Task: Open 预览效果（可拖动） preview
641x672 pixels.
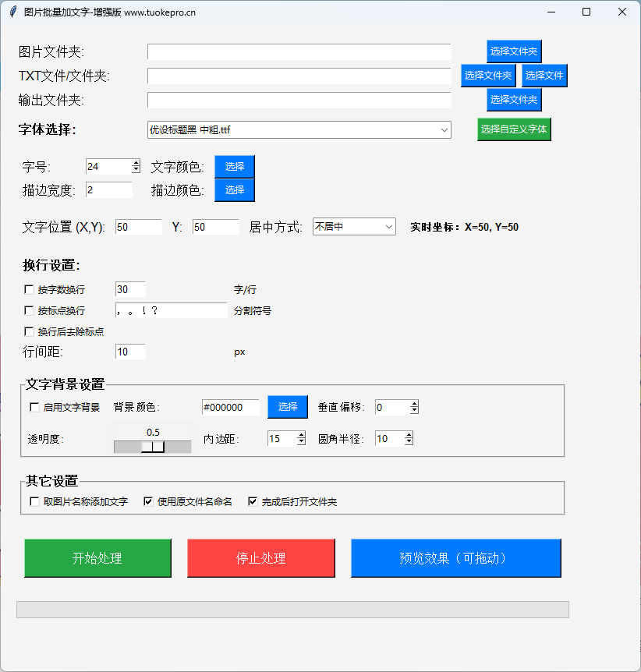Action: tap(455, 558)
